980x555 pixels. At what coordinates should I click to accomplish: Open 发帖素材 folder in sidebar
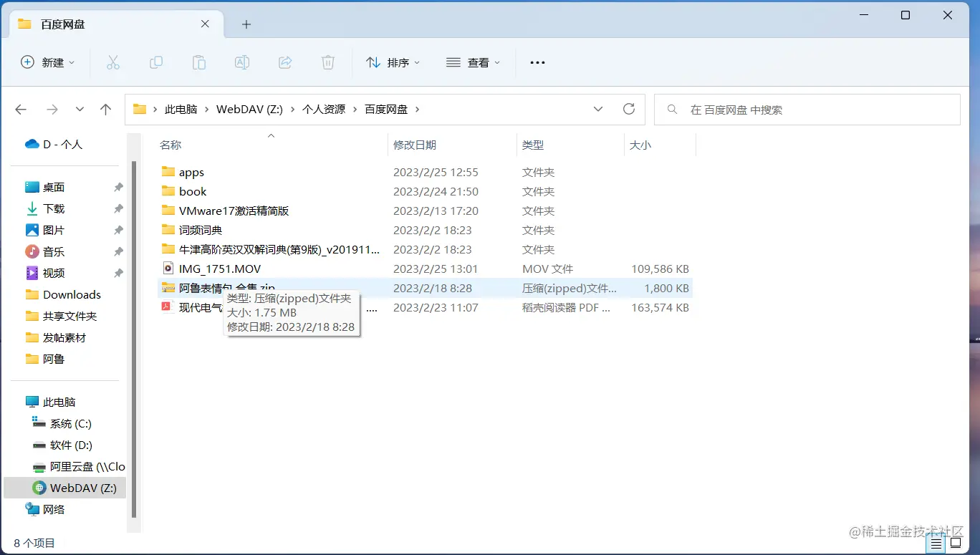64,337
